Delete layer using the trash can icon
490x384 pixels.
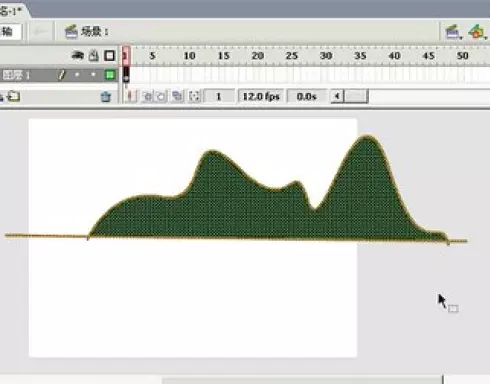click(106, 97)
